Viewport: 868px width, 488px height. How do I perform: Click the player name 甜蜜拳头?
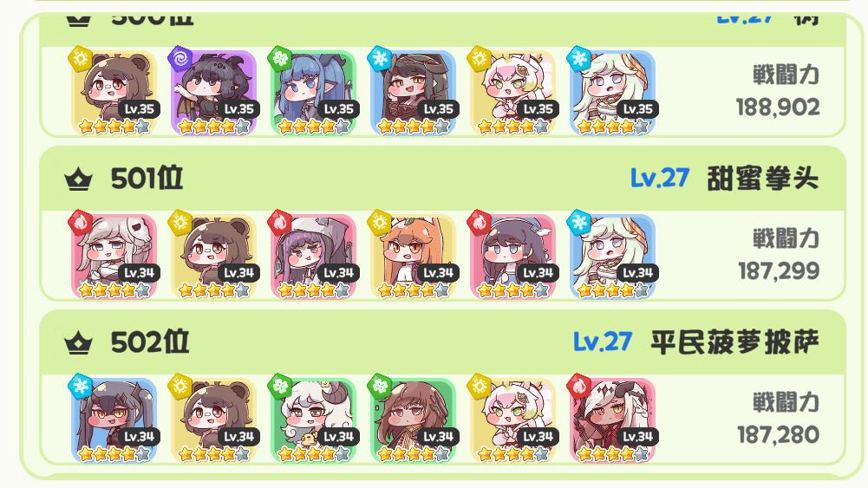click(x=762, y=179)
